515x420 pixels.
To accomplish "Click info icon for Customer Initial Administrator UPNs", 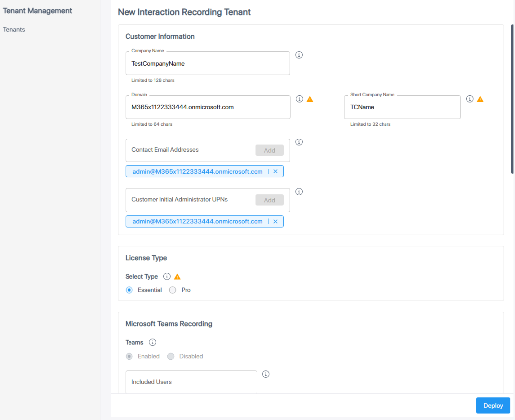I will pyautogui.click(x=299, y=192).
